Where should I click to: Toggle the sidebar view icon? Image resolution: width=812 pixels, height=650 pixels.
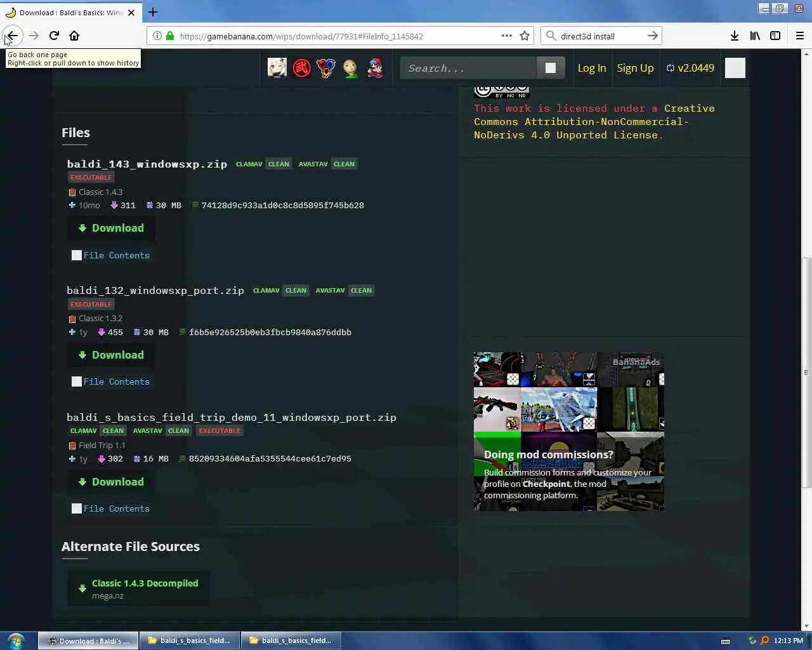[x=775, y=36]
